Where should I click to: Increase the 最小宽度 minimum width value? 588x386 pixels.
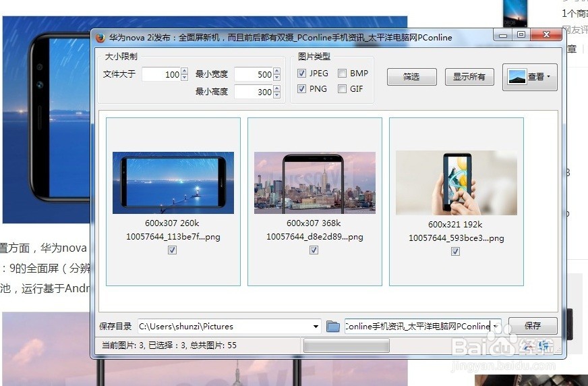tap(276, 71)
